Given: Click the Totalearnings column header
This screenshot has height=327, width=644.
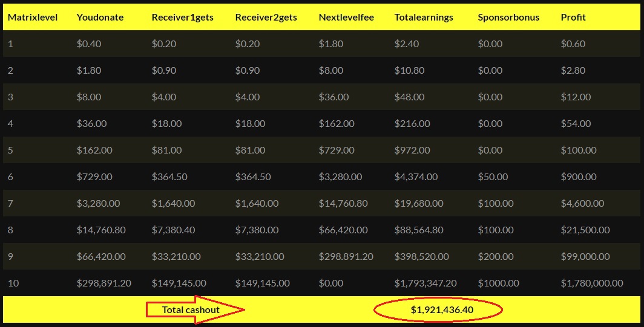Looking at the screenshot, I should pos(424,17).
